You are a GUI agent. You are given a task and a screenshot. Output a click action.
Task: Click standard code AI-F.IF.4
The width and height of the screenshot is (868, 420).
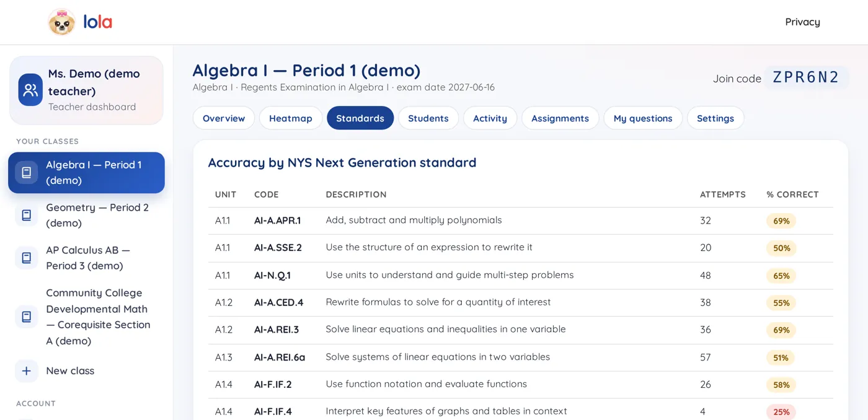pyautogui.click(x=273, y=411)
